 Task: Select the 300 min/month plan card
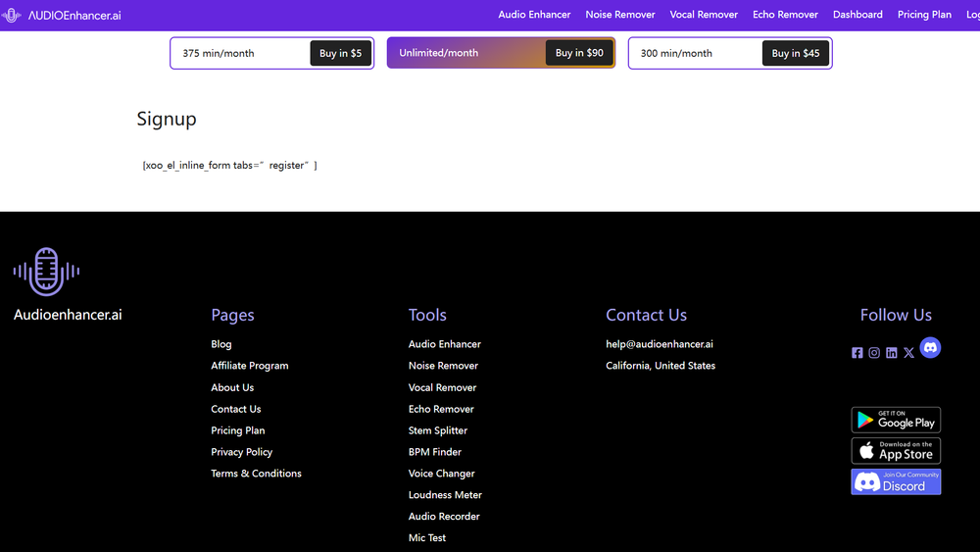[x=730, y=53]
